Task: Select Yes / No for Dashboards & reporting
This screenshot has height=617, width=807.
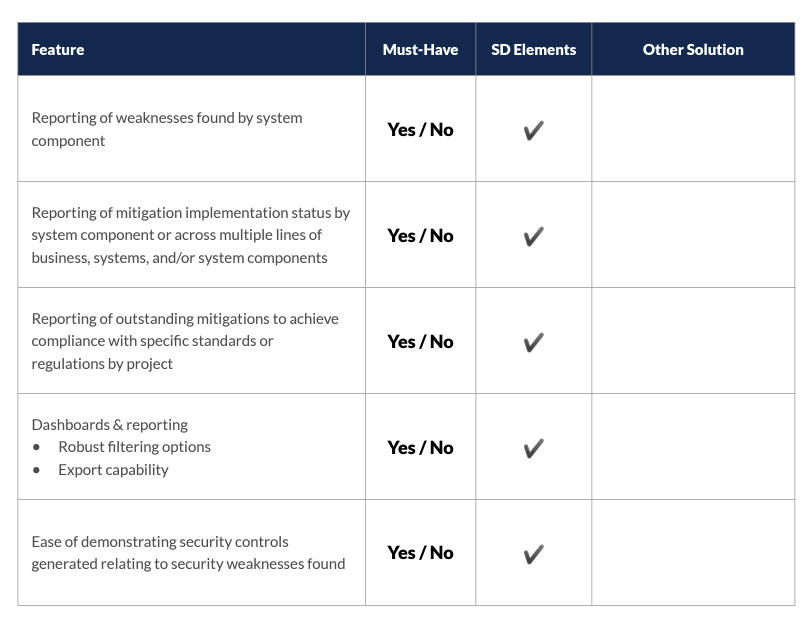Action: [420, 448]
